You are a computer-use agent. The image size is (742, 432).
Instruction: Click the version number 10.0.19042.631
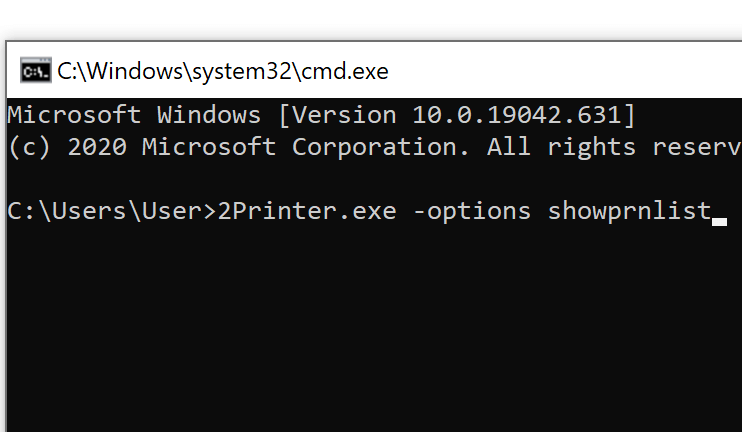[x=517, y=115]
